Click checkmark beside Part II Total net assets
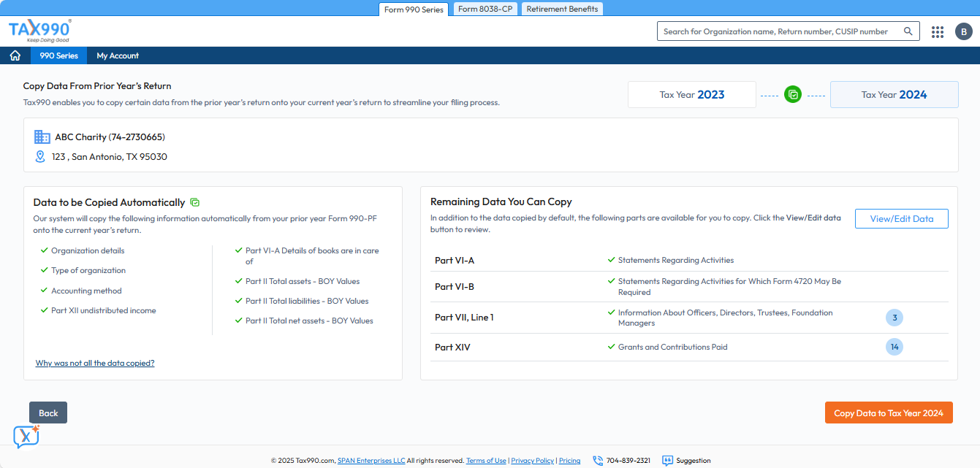 pos(239,321)
